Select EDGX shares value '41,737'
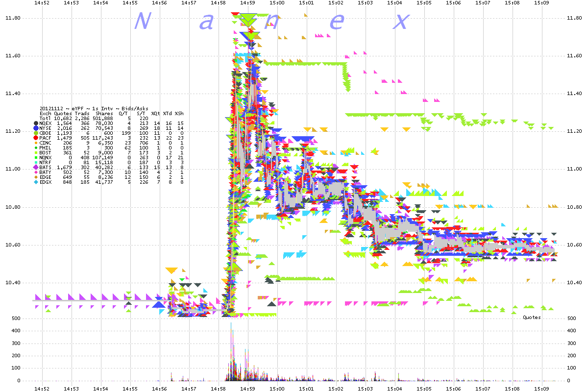The image size is (588, 392). (104, 182)
